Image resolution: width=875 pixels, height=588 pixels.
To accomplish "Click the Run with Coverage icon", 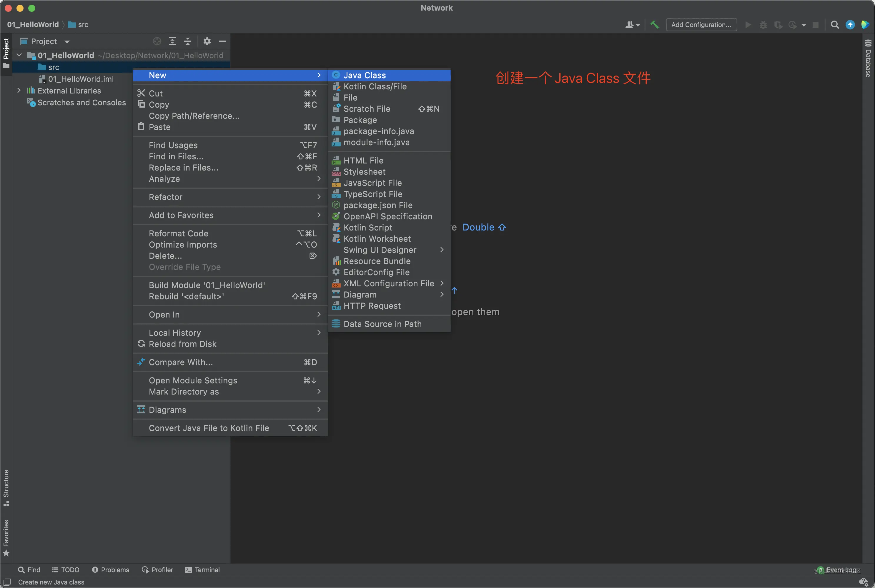I will pos(778,25).
